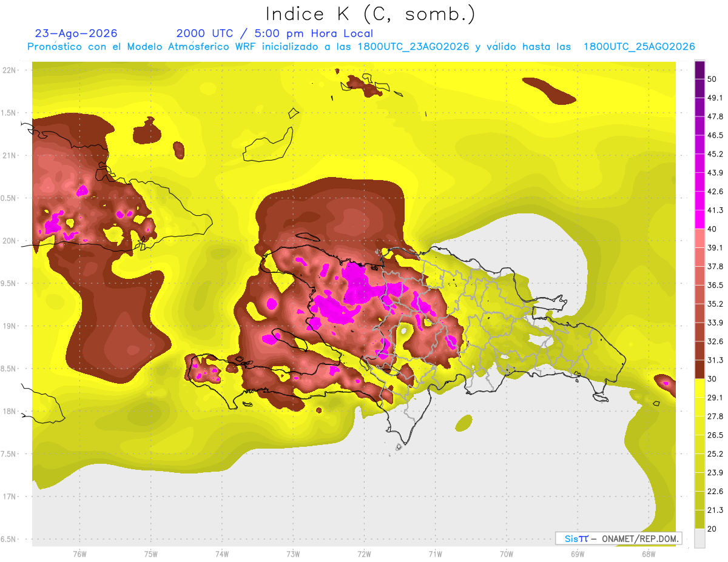Screen dimensions: 728x562
Task: Click the legend value "37.8"
Action: pyautogui.click(x=715, y=267)
